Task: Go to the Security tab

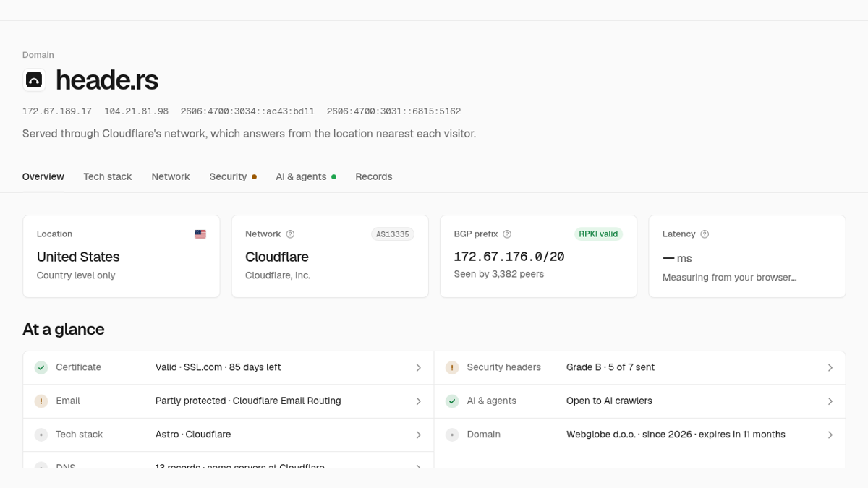Action: click(233, 176)
